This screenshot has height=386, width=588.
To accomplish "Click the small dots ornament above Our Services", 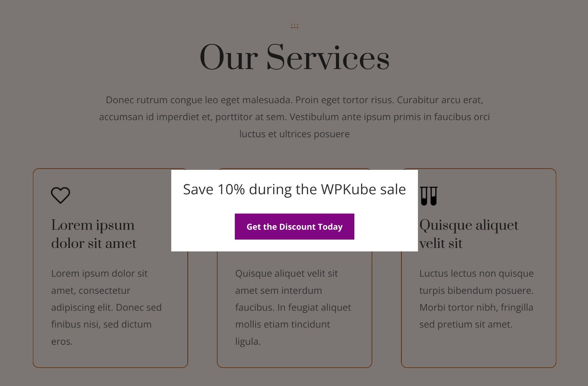I will click(x=294, y=26).
